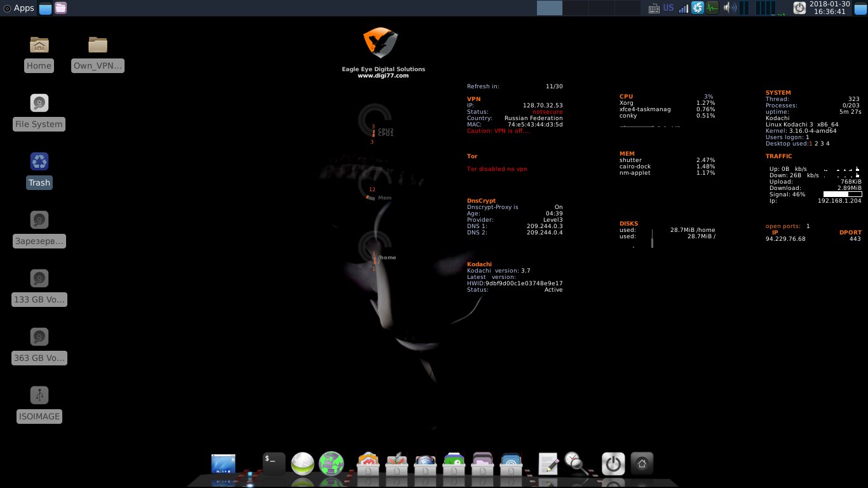Click the volume speaker icon in panel

pyautogui.click(x=729, y=8)
